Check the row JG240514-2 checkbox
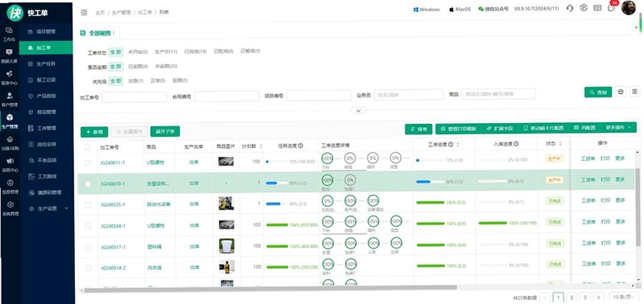The width and height of the screenshot is (644, 304). point(88,268)
